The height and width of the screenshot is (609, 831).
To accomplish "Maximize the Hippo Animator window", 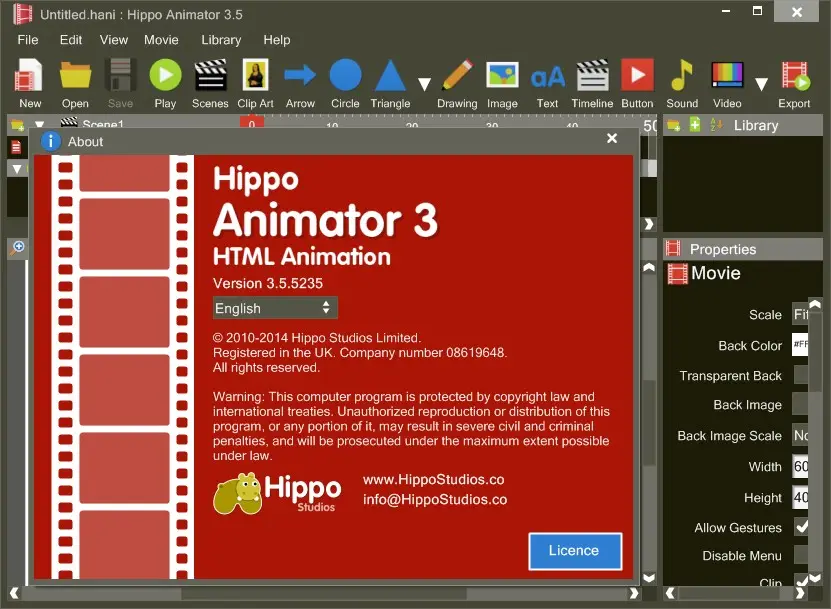I will [757, 11].
